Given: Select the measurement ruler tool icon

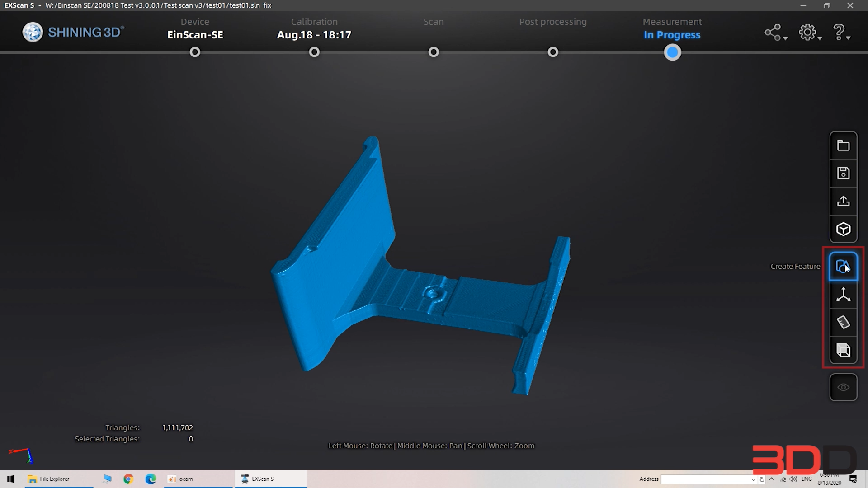Looking at the screenshot, I should (x=843, y=323).
